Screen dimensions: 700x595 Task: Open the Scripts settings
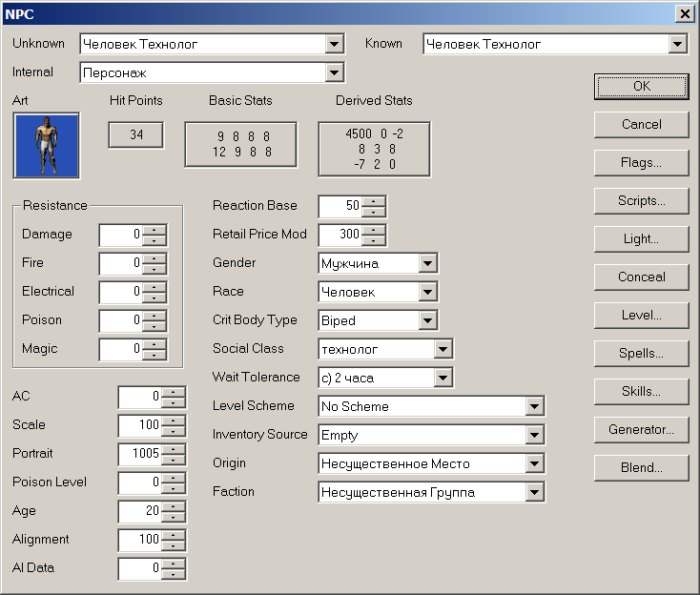641,200
